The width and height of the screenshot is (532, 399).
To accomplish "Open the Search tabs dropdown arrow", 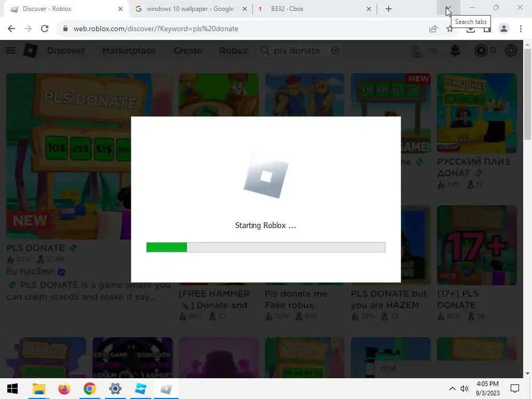I will (x=448, y=8).
